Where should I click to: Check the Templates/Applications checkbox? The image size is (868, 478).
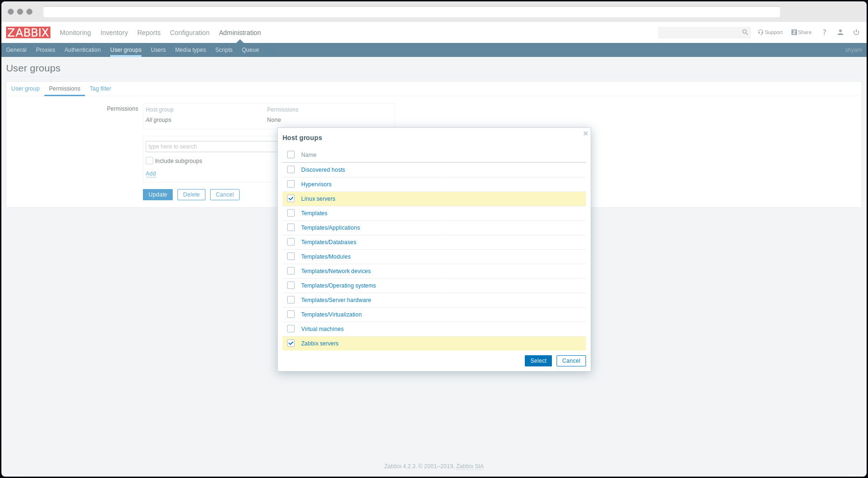click(x=291, y=227)
